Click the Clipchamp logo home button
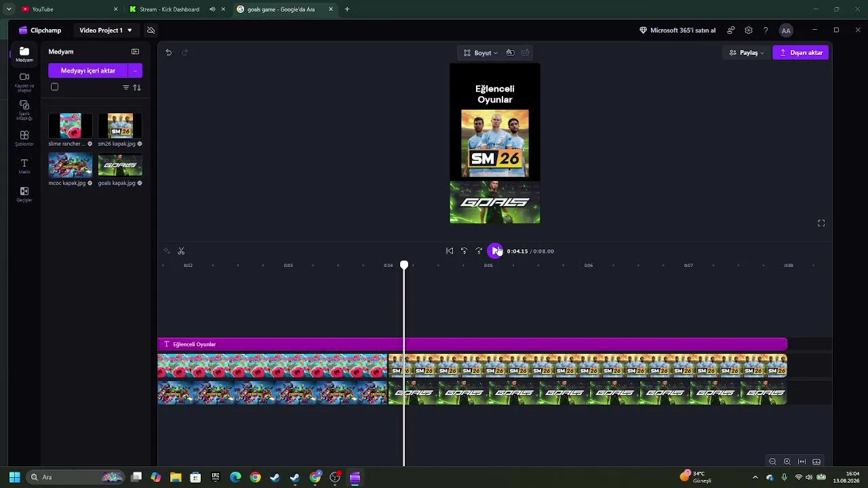This screenshot has height=488, width=868. [x=40, y=30]
